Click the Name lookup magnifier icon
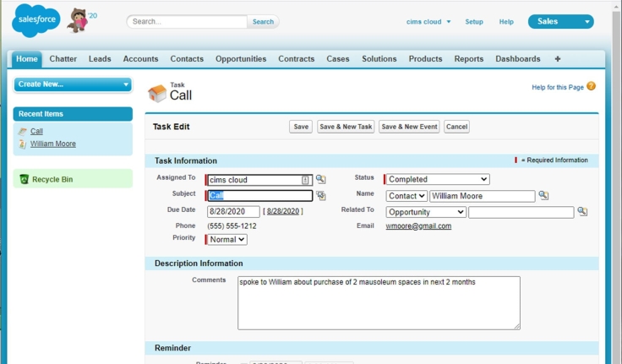 pyautogui.click(x=543, y=196)
